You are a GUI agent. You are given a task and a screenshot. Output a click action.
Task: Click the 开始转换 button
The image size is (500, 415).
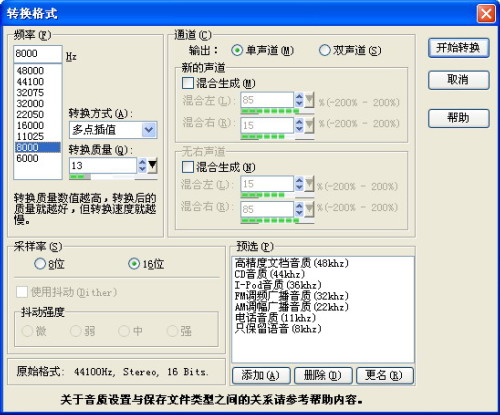tap(458, 48)
